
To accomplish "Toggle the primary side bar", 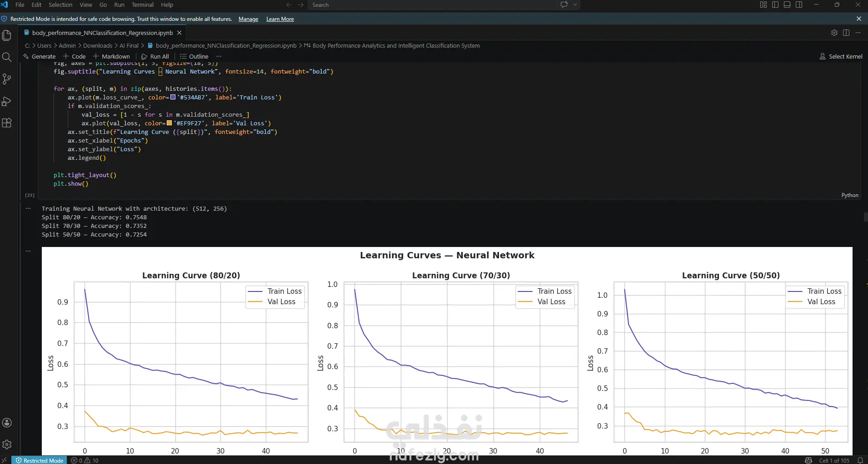I will (x=775, y=5).
